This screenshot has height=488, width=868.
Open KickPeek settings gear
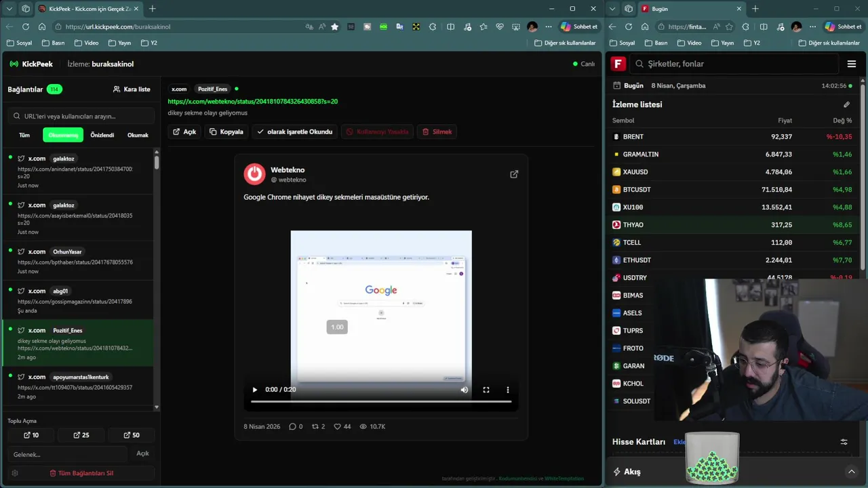15,473
